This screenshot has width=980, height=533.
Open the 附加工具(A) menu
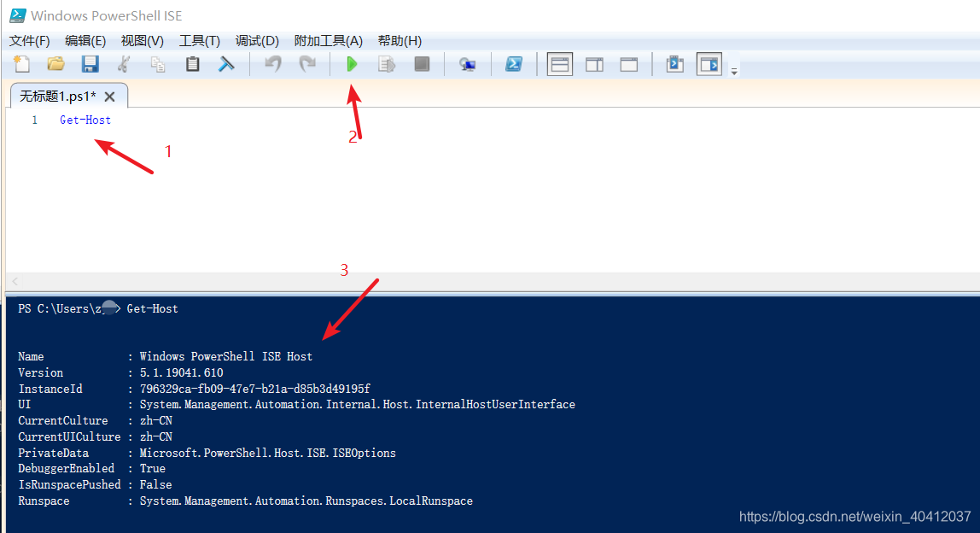(x=328, y=41)
